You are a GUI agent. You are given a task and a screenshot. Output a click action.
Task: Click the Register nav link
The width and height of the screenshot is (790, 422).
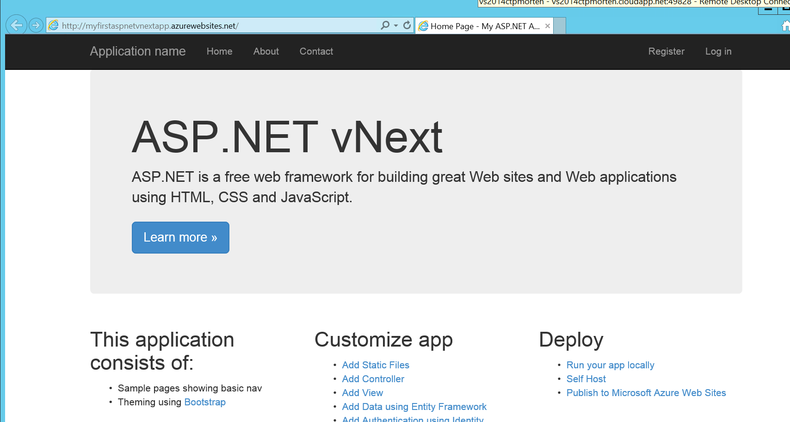tap(666, 51)
